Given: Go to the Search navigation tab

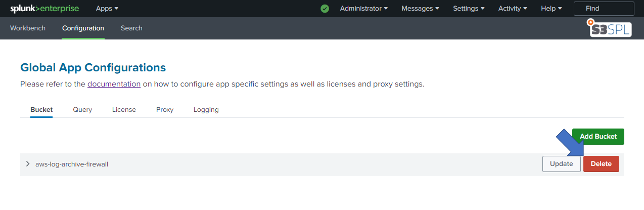Looking at the screenshot, I should pos(131,28).
